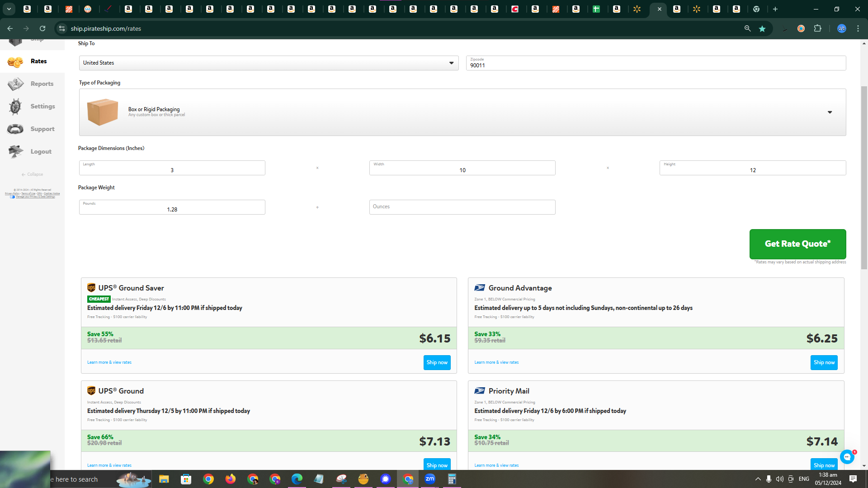Open the Windows notification center
This screenshot has height=488, width=868.
(x=853, y=479)
